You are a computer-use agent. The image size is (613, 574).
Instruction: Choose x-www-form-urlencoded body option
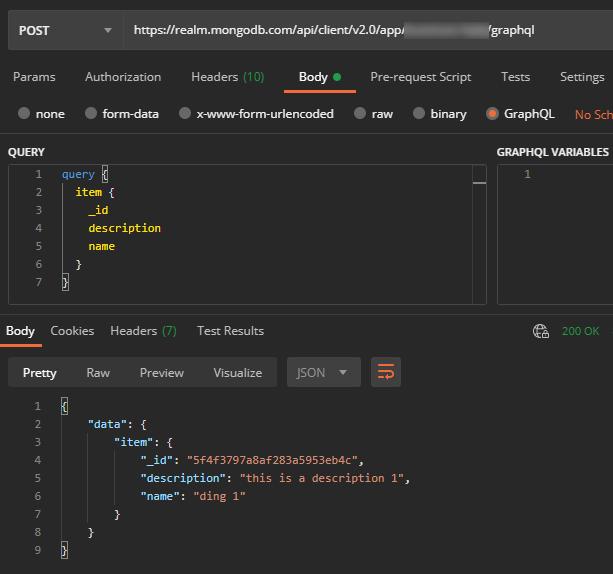point(185,114)
